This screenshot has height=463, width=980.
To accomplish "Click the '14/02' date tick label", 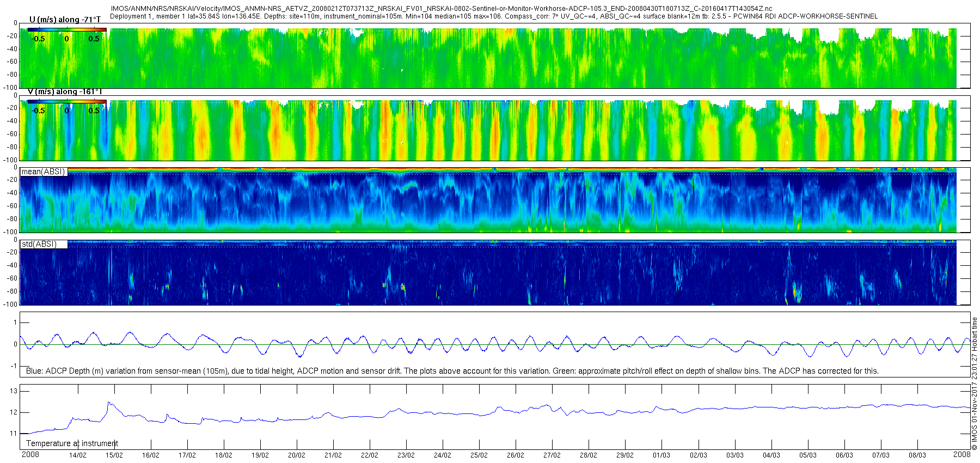I will click(x=78, y=455).
